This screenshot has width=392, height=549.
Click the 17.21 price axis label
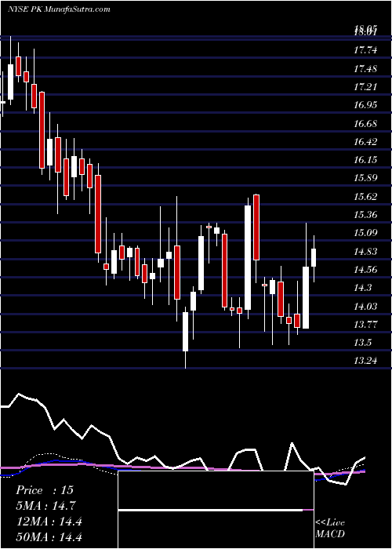click(x=365, y=86)
